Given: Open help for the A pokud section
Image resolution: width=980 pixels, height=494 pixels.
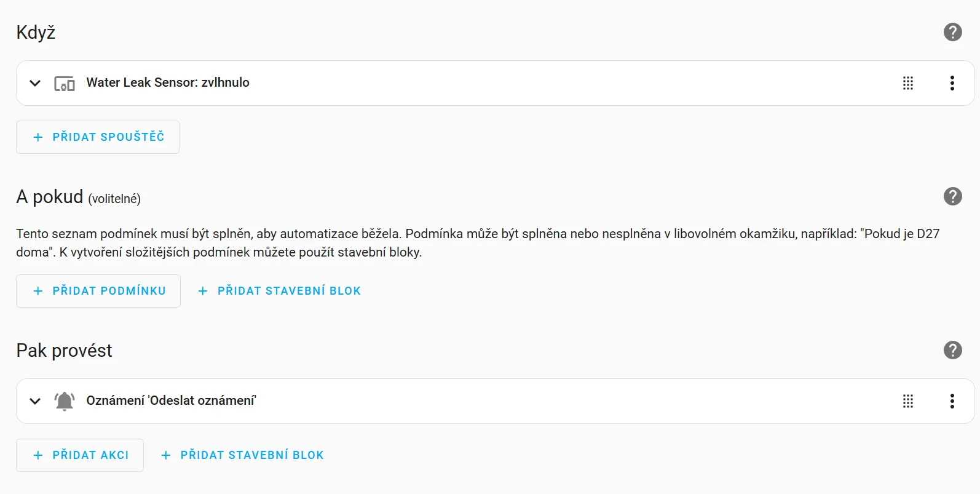Looking at the screenshot, I should pos(952,196).
